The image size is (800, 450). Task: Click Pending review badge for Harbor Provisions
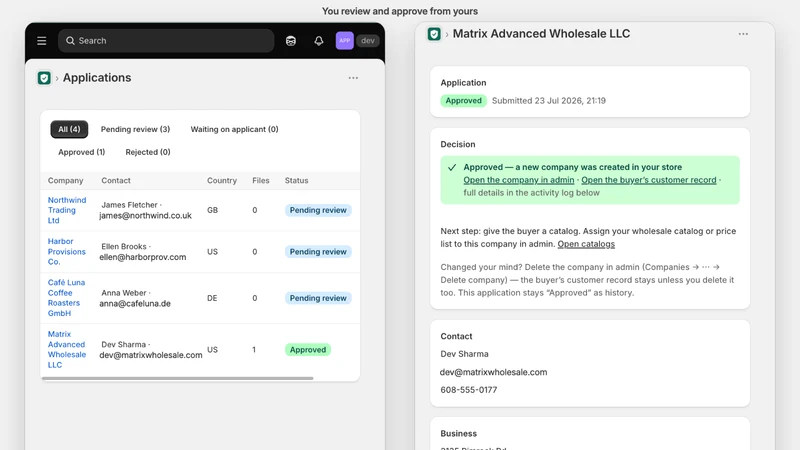(318, 252)
